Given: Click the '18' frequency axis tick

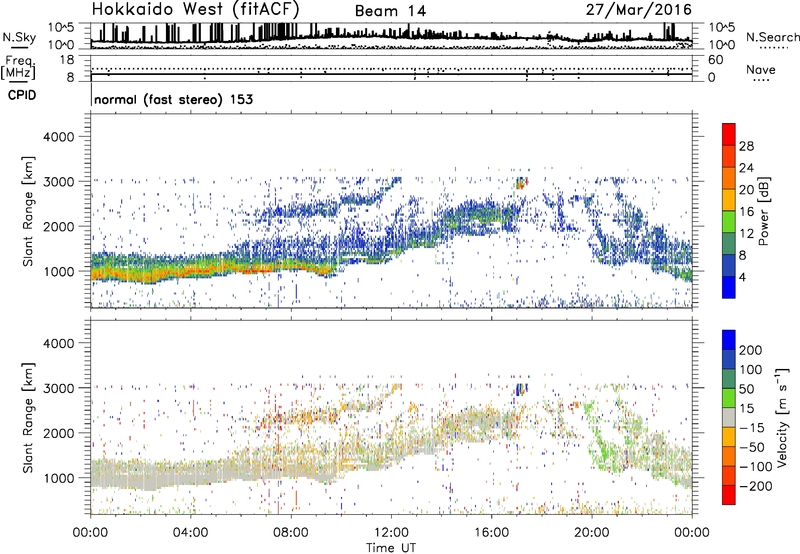Looking at the screenshot, I should [x=67, y=60].
